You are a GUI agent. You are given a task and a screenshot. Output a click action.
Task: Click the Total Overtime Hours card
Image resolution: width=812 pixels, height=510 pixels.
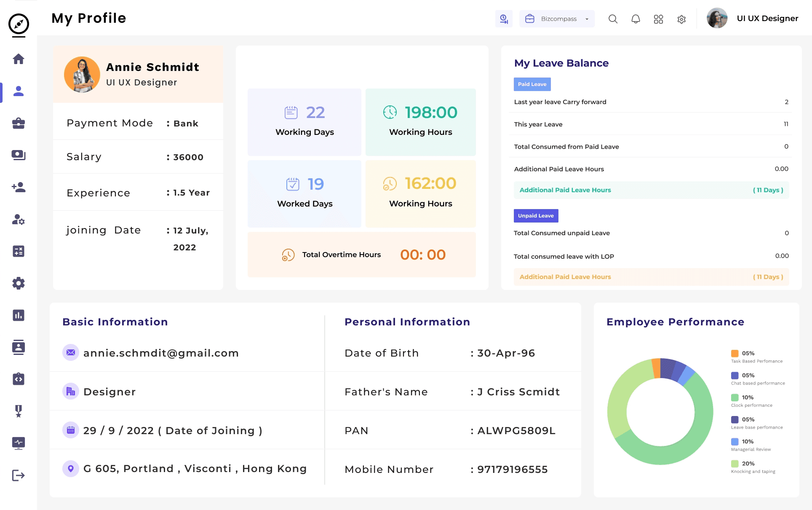[x=361, y=255]
